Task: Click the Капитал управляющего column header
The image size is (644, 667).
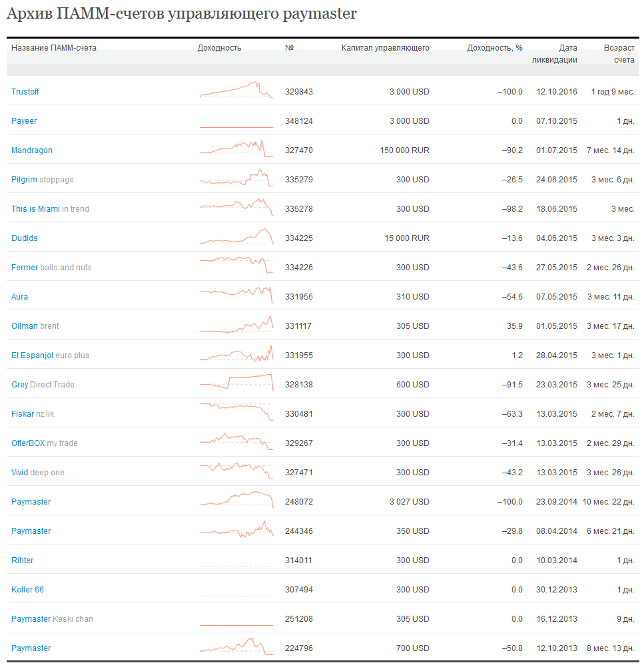Action: tap(385, 48)
